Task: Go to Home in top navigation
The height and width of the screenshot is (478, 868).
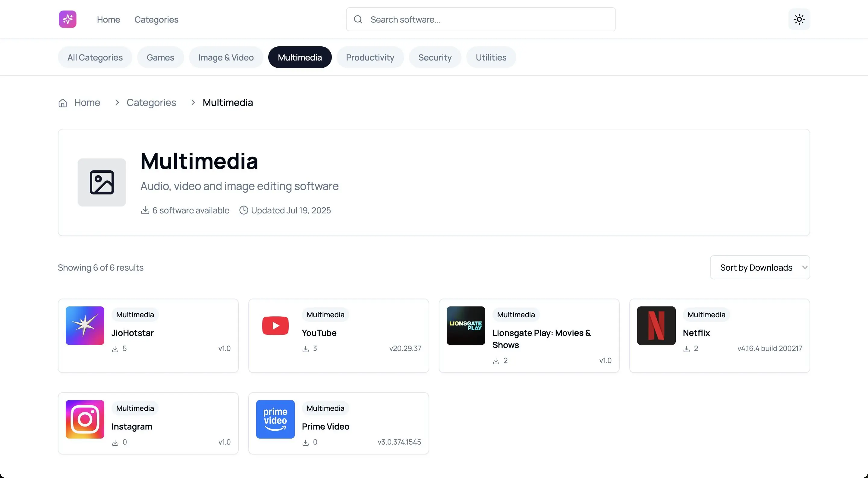Action: 108,20
